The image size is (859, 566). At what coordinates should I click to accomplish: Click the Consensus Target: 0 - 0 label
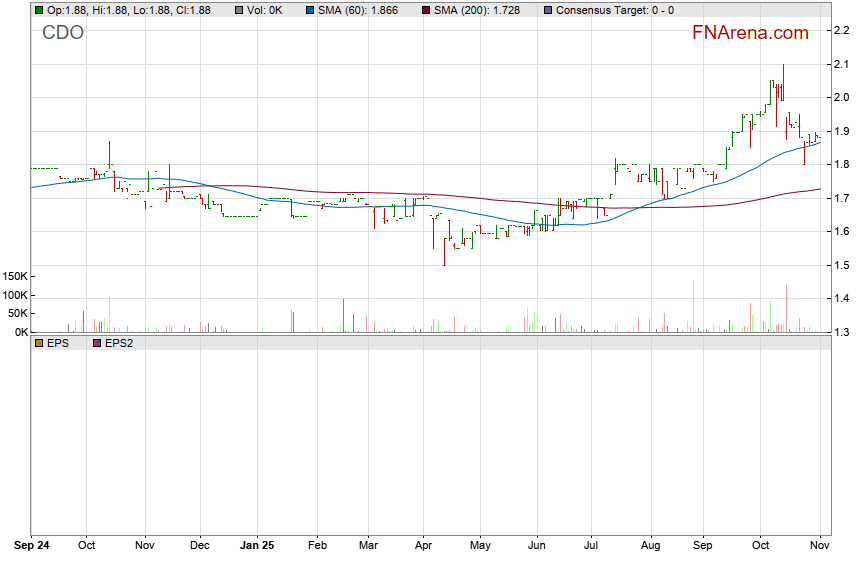click(x=614, y=10)
